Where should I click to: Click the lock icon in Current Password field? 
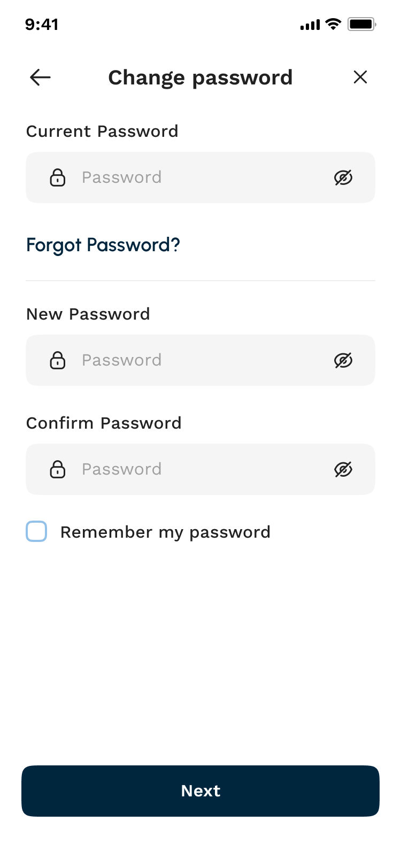(x=58, y=177)
